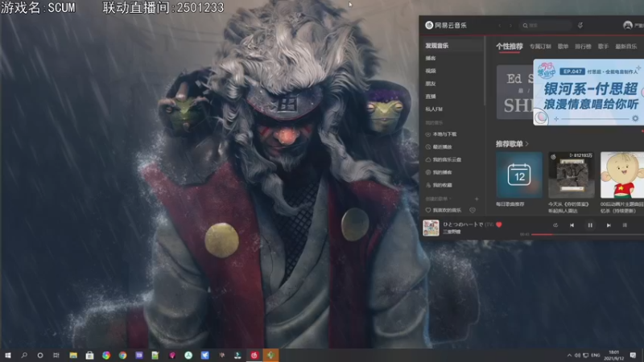Expand the 推荐歌单 section heading
Viewport: 644px width, 362px height.
(x=512, y=144)
